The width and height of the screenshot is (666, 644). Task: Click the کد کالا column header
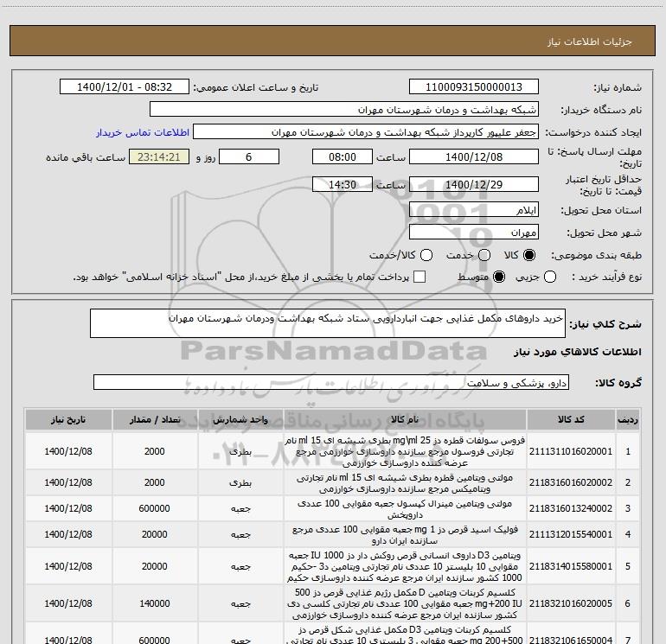click(571, 419)
